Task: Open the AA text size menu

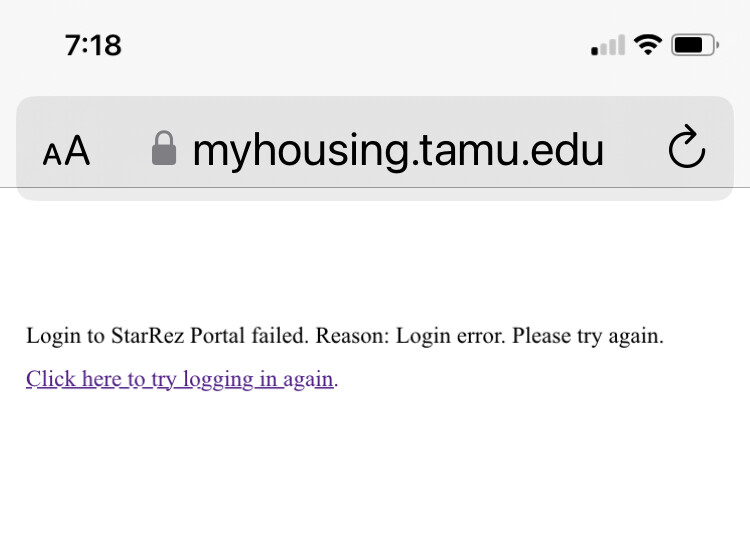Action: 66,150
